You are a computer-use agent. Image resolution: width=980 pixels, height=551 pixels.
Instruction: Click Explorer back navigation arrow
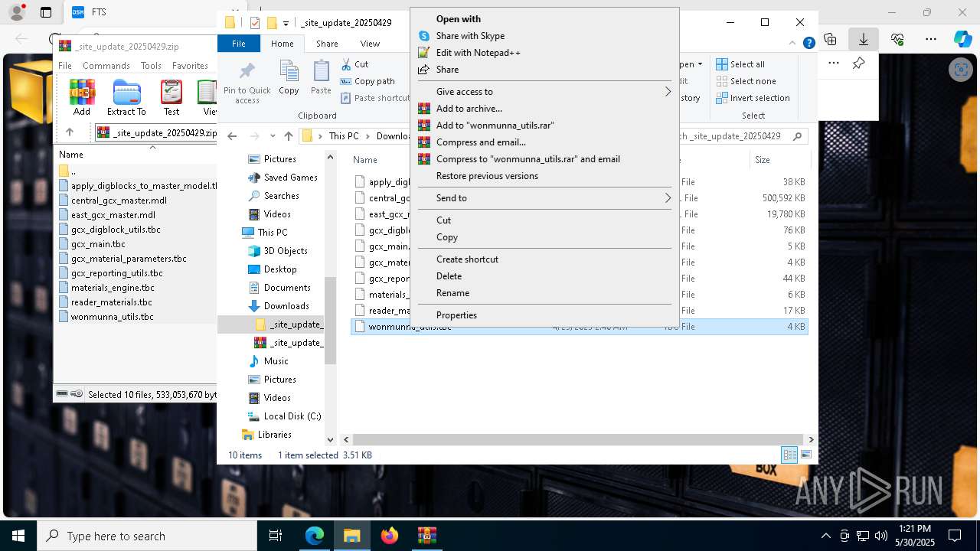(x=232, y=136)
